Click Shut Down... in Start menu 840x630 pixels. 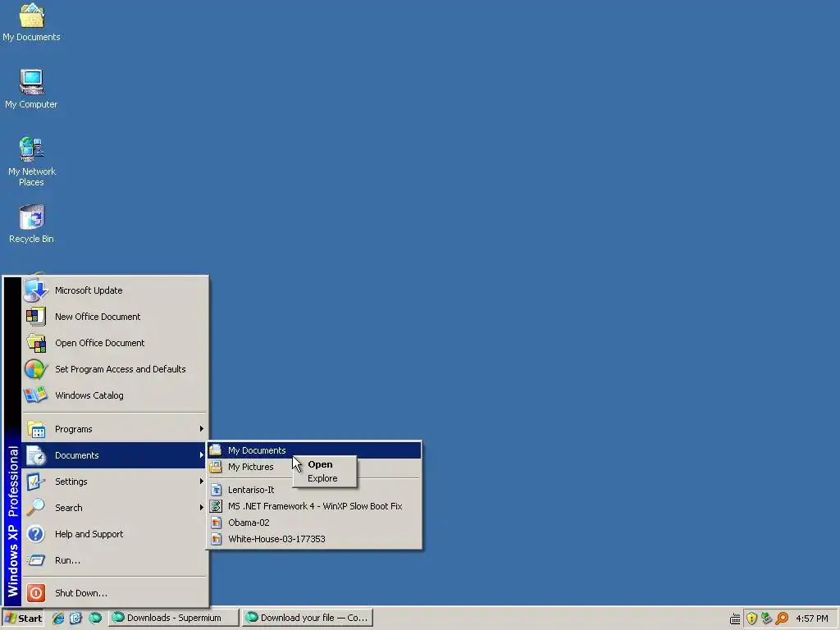[115, 593]
